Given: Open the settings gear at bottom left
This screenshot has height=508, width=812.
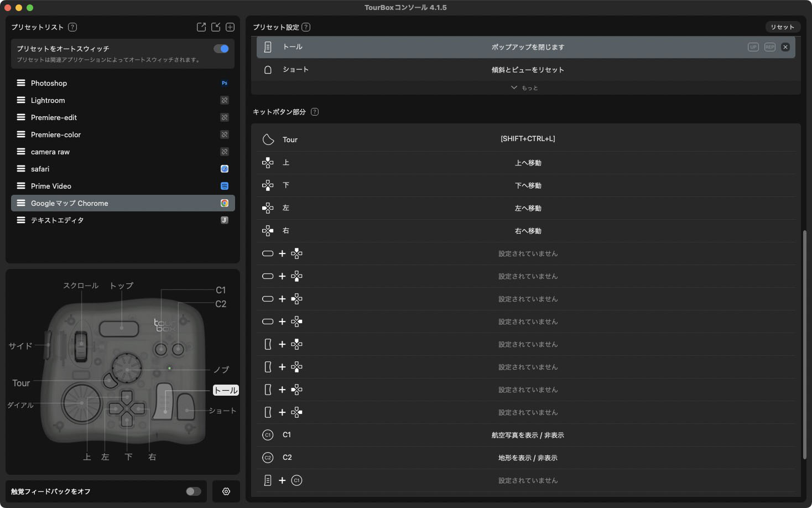Looking at the screenshot, I should tap(226, 491).
